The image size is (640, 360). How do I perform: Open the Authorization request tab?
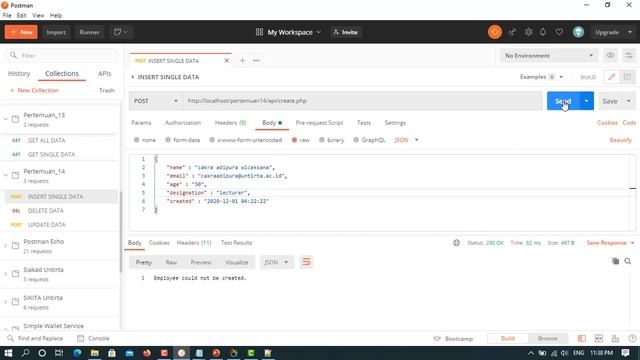(x=183, y=122)
